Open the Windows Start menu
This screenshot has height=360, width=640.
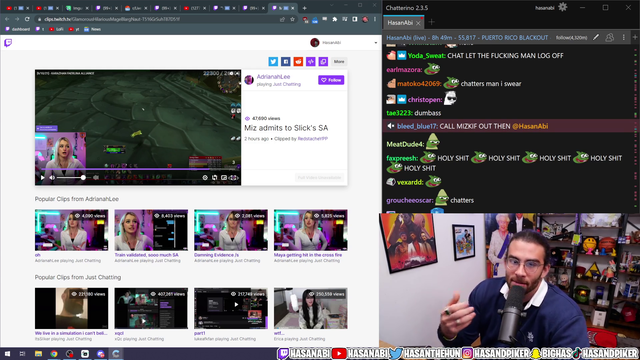[x=7, y=354]
